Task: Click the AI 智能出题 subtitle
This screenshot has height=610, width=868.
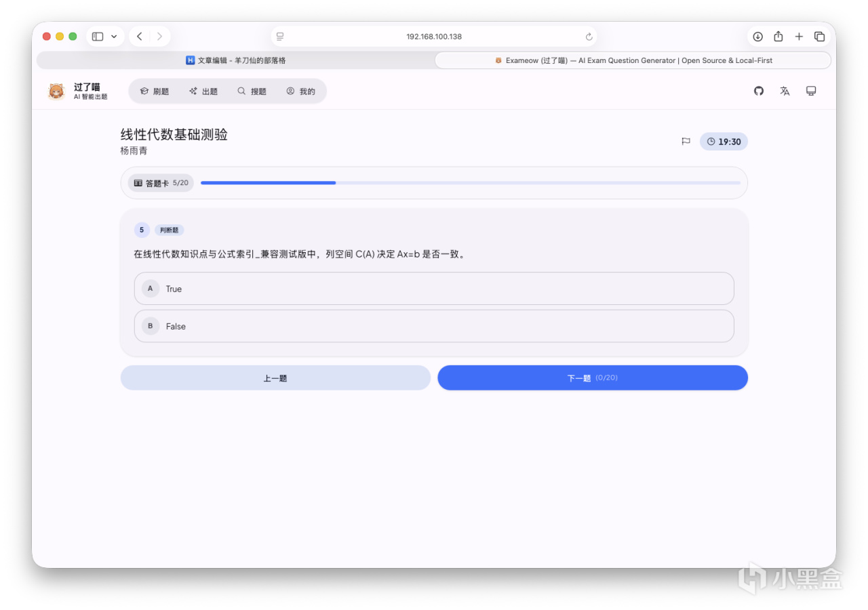Action: click(x=90, y=97)
